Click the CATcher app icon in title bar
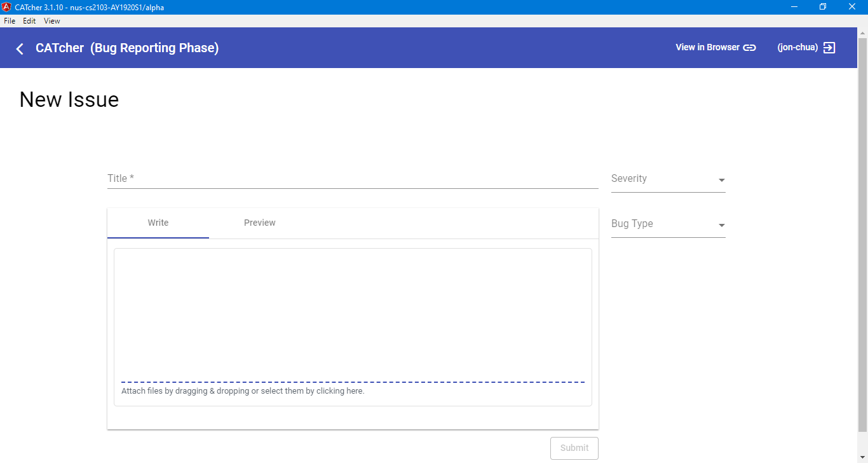Screen dimensions: 868x463 click(6, 7)
